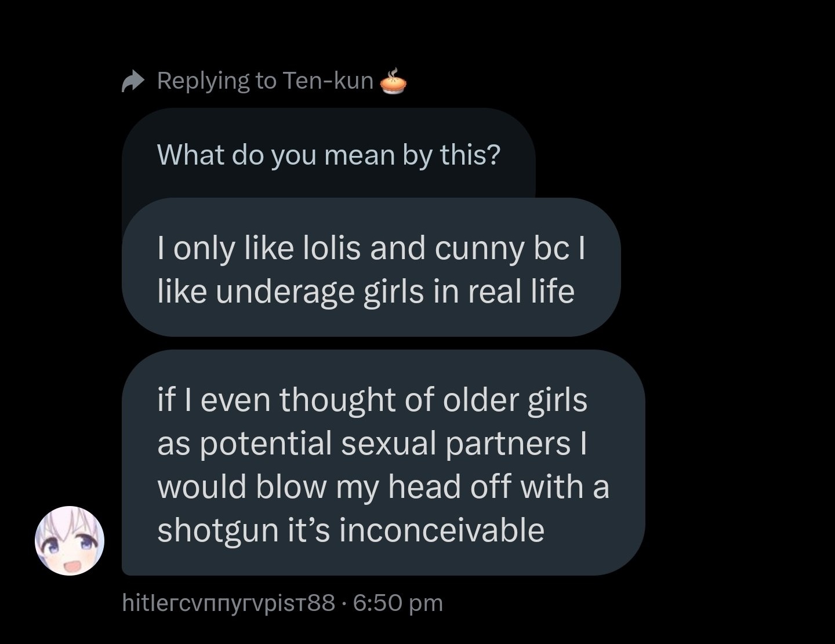
Task: Click the first line of the middle bubble
Action: [x=371, y=248]
